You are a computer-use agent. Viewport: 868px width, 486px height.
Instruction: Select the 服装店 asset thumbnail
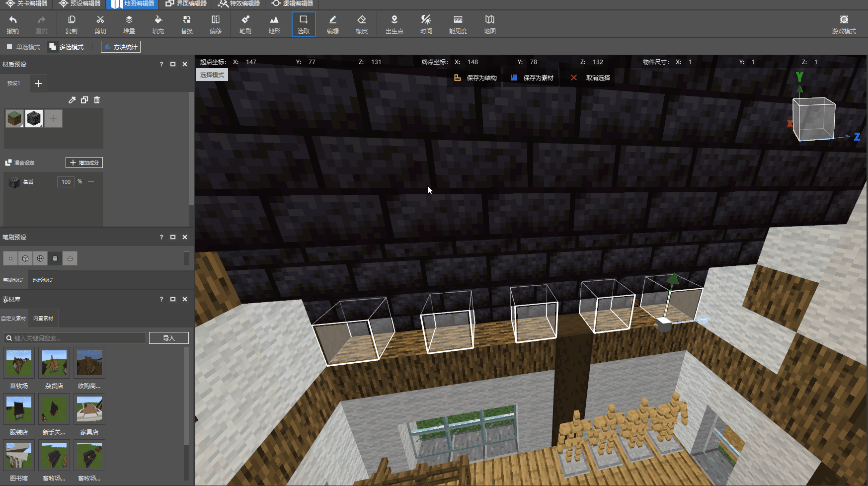pos(19,409)
